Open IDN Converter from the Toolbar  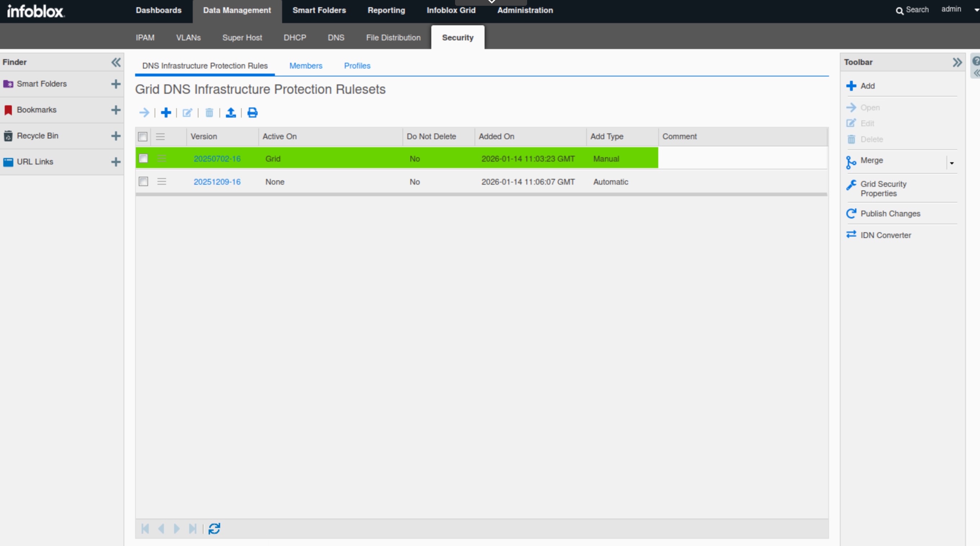885,235
